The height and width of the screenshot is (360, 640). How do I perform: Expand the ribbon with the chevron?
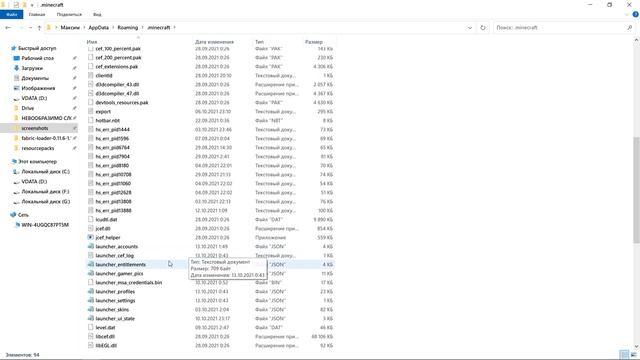627,14
